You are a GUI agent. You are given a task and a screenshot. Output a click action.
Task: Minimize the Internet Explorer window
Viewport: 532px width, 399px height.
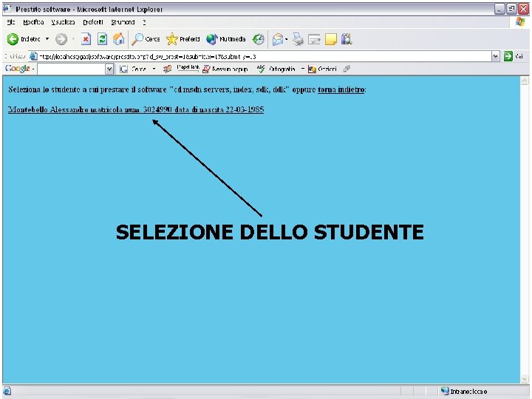499,9
